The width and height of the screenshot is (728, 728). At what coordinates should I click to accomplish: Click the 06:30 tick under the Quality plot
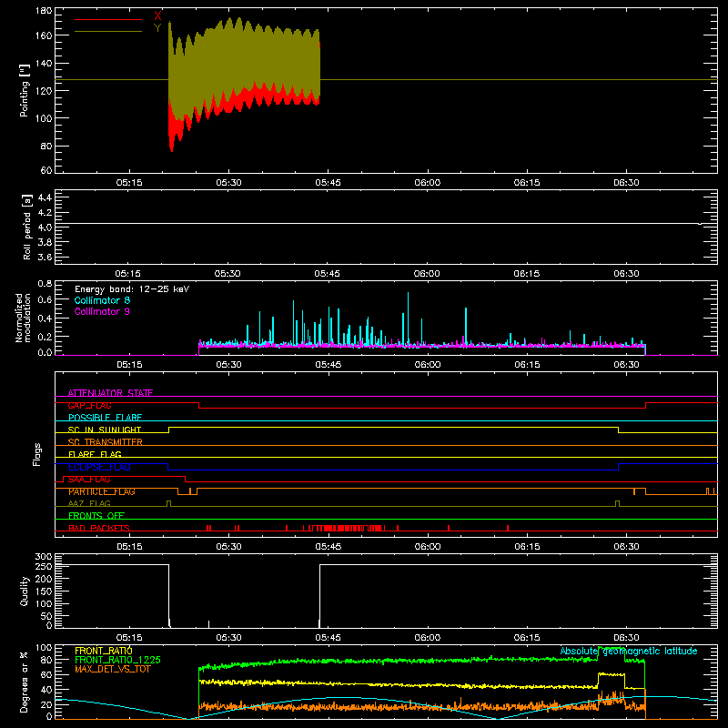coord(626,638)
